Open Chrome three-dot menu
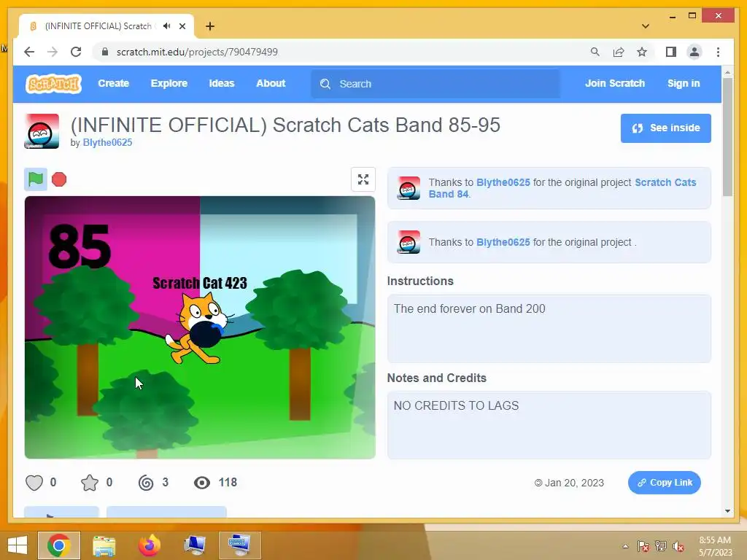 click(718, 52)
